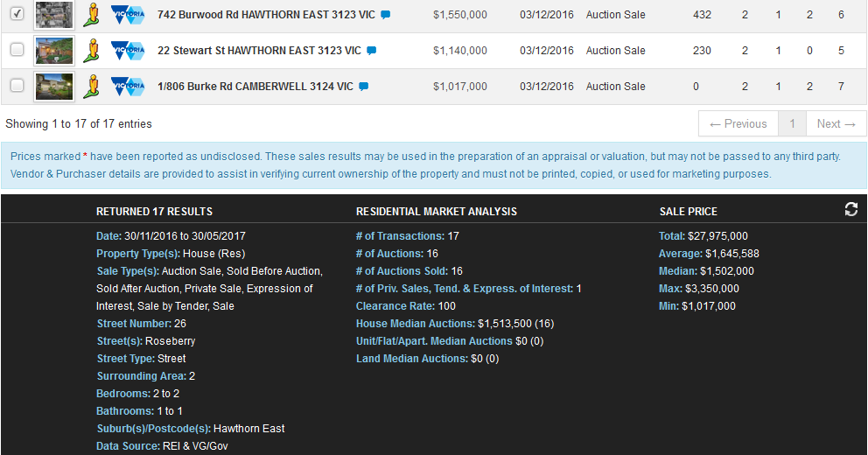Screen dimensions: 868x455
Task: Uncheck the 742 Burwood Rd row checkbox
Action: click(17, 14)
